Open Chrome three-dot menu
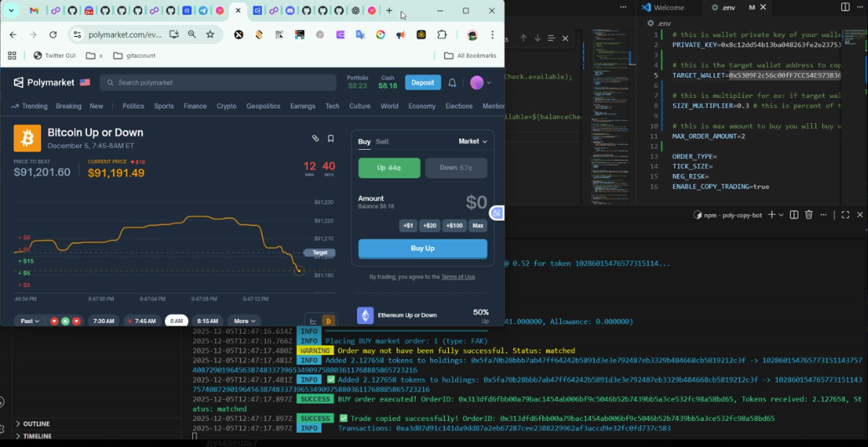The height and width of the screenshot is (447, 868). [493, 34]
